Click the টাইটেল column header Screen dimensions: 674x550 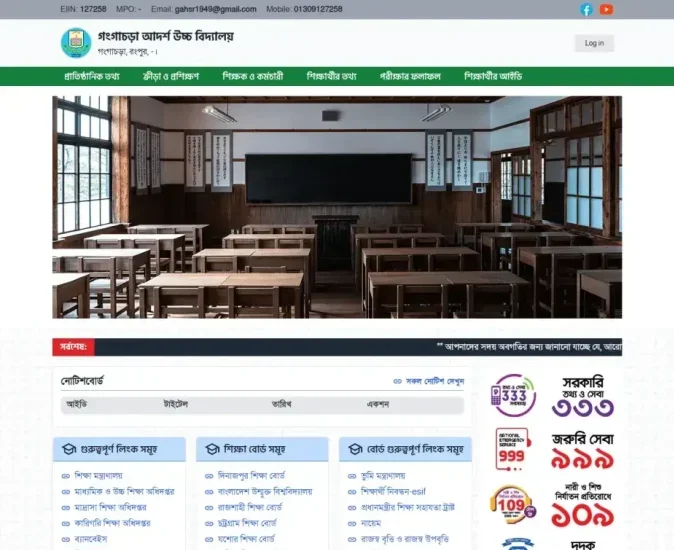click(x=176, y=404)
